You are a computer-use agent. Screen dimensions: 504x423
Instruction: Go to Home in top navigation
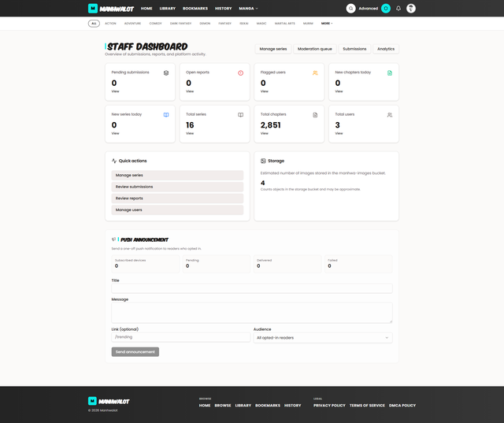coord(146,9)
